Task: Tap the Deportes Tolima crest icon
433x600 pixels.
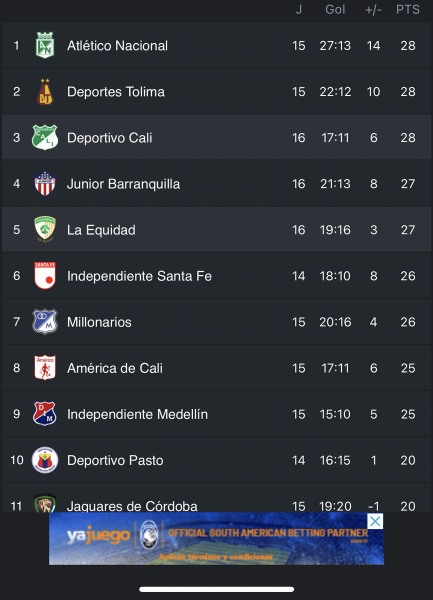Action: 45,91
